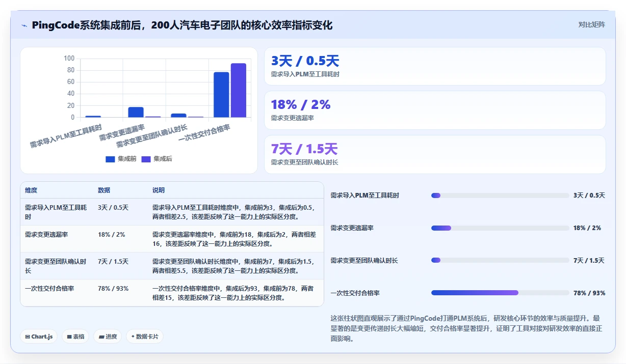Viewport: 626px width, 364px height.
Task: Click the 集成前 bar for 需求变更至团队确认时长
Action: point(178,116)
